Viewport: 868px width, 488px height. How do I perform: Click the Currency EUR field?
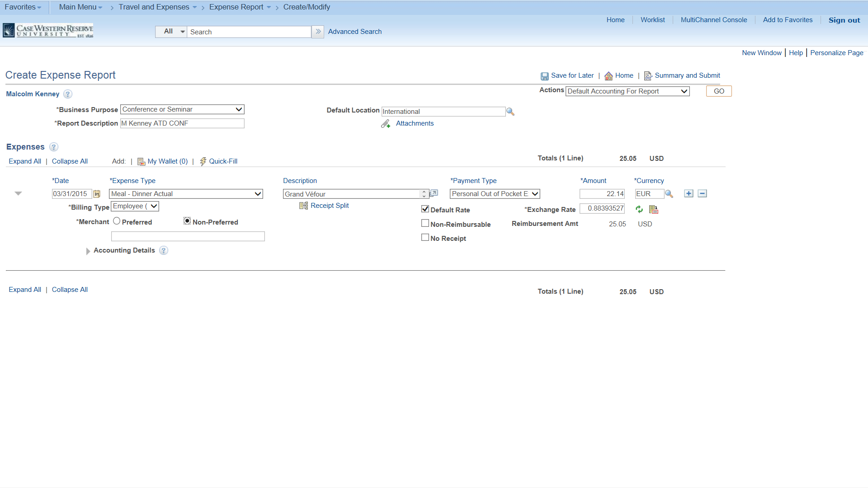click(650, 194)
